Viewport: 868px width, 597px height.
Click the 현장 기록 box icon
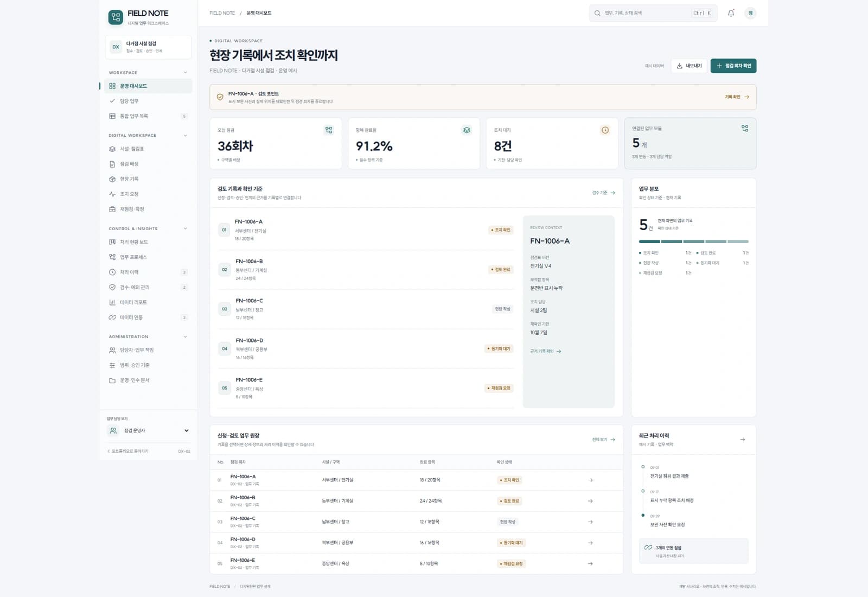pyautogui.click(x=112, y=179)
